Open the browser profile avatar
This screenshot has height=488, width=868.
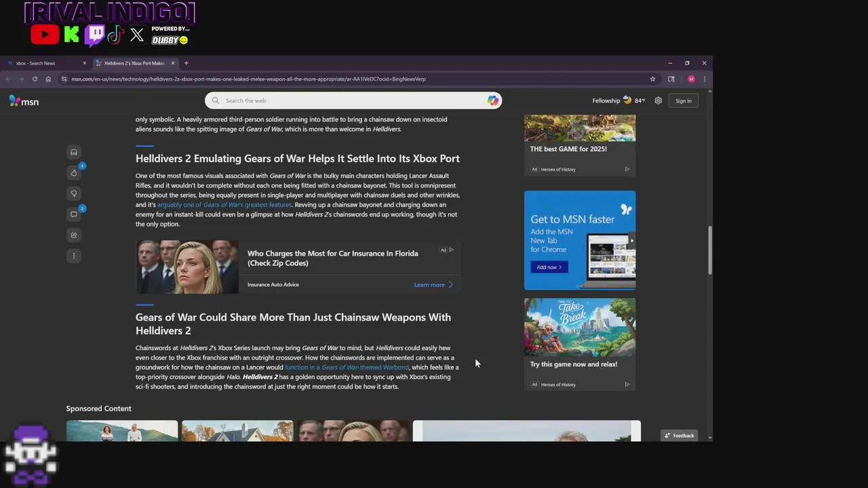point(691,79)
